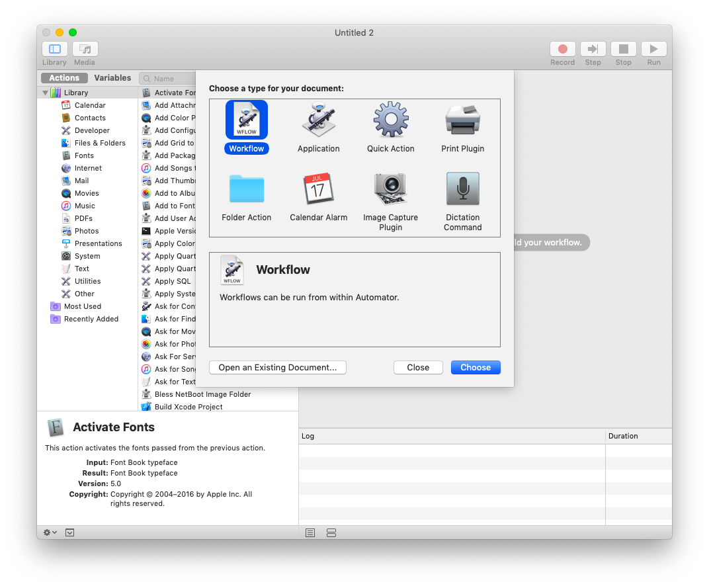Image resolution: width=709 pixels, height=588 pixels.
Task: Select the Photos category
Action: (x=87, y=231)
